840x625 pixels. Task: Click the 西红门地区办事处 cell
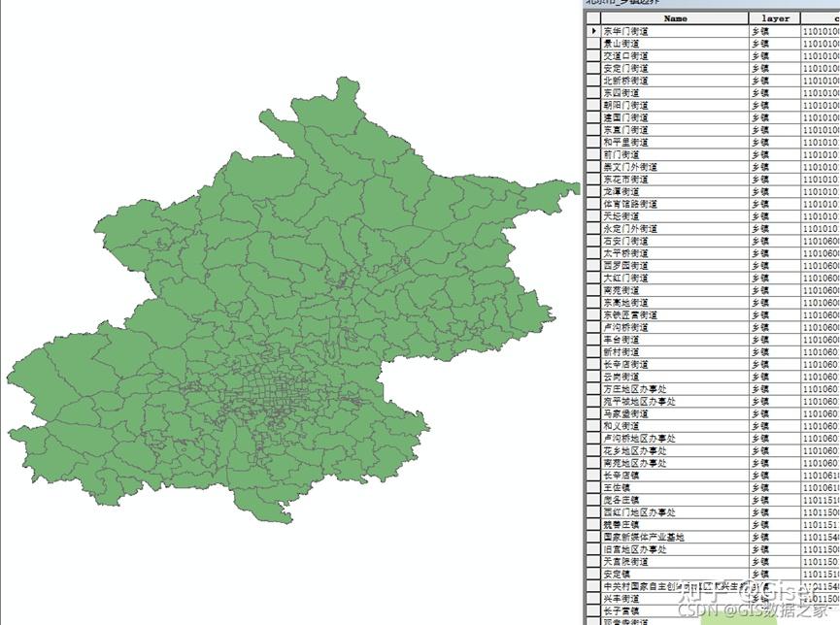675,512
